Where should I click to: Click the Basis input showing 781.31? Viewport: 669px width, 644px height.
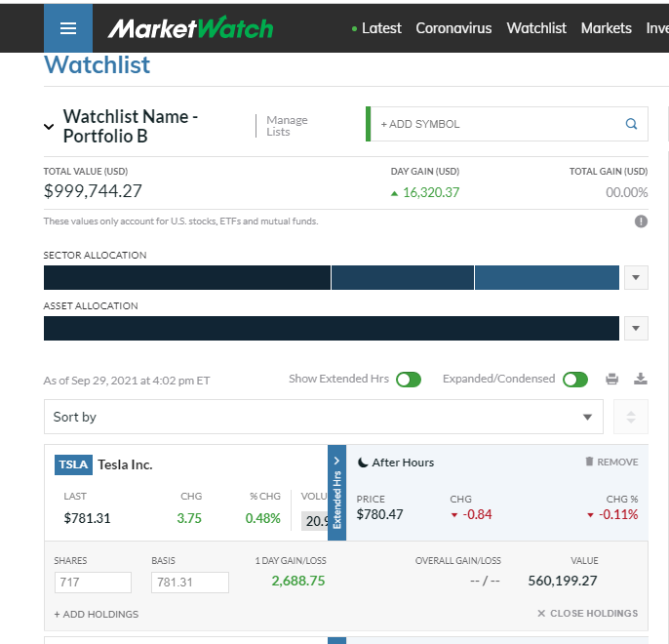click(190, 583)
